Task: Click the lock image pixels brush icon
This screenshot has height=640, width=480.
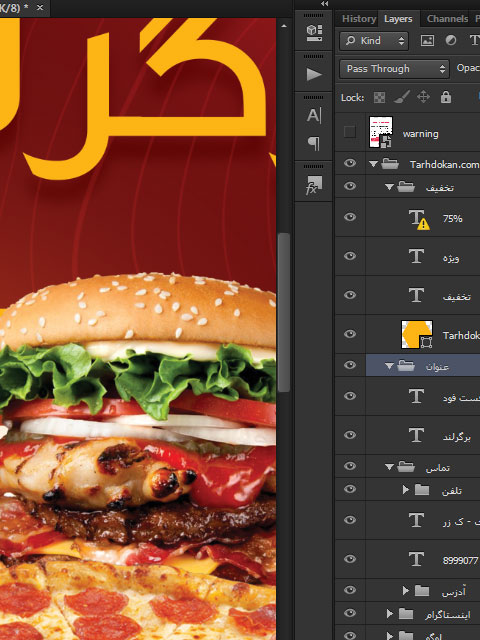Action: pyautogui.click(x=402, y=97)
